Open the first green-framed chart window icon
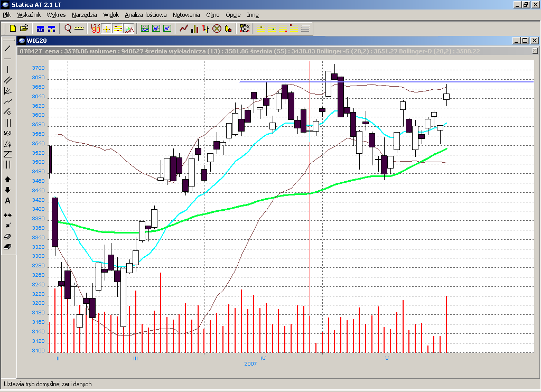Screen dimensions: 541x392 click(145, 29)
